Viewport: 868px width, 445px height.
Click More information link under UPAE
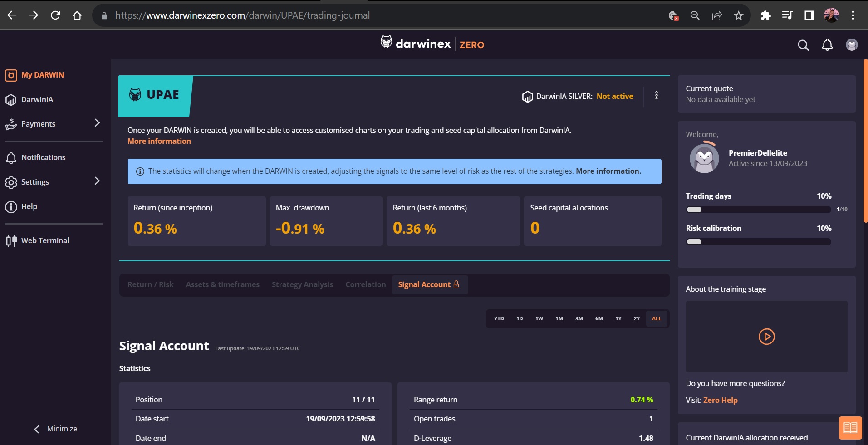(159, 141)
